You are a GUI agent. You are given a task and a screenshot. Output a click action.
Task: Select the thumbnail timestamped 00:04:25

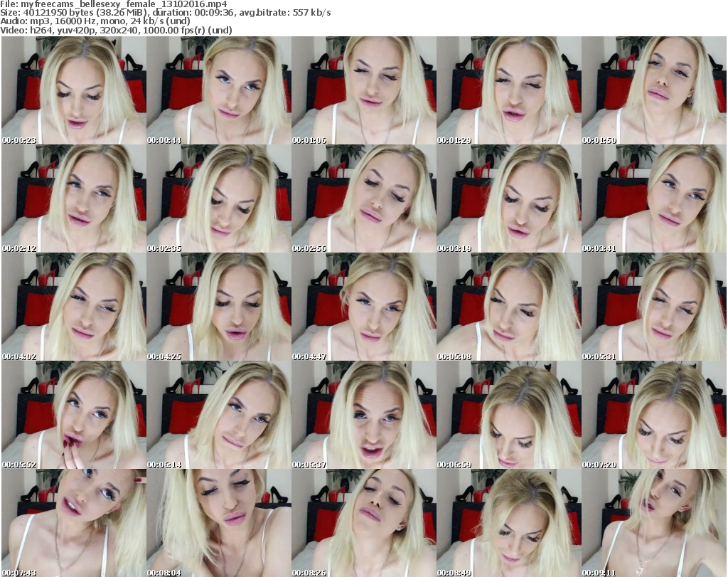tap(219, 307)
